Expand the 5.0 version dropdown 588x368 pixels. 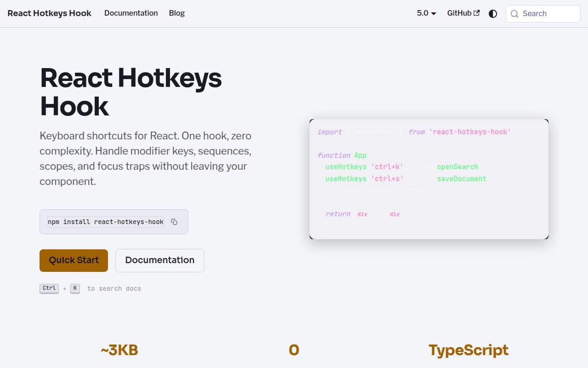coord(426,13)
